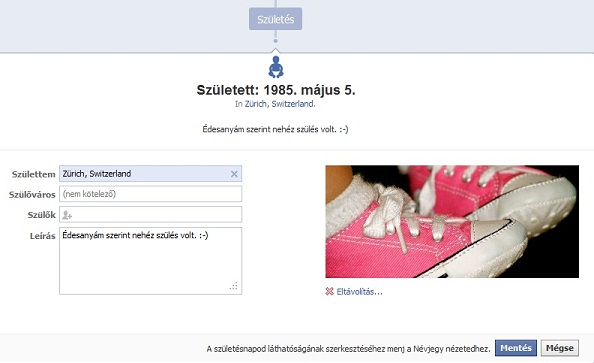Click the Szülők field label

point(41,215)
